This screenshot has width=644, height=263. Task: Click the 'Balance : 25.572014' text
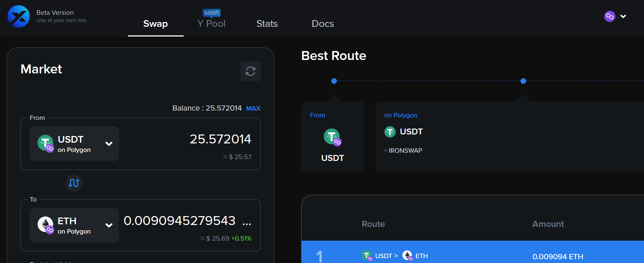point(207,108)
